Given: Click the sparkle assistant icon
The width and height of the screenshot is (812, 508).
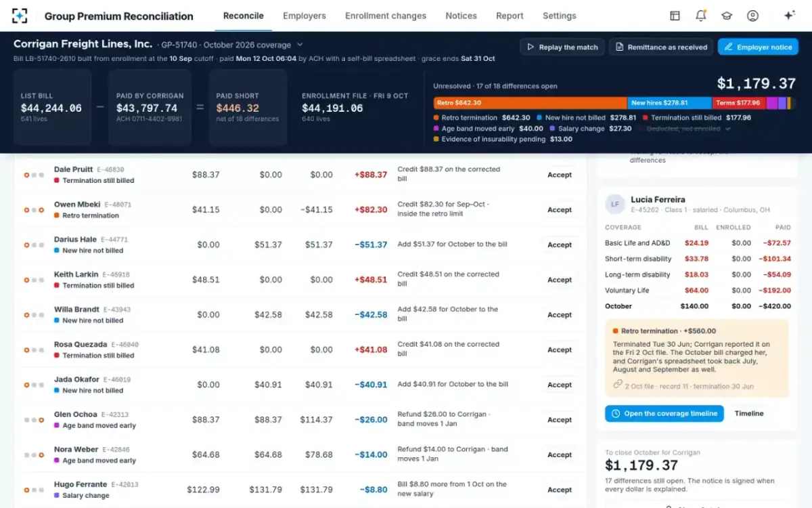Looking at the screenshot, I should pos(789,16).
